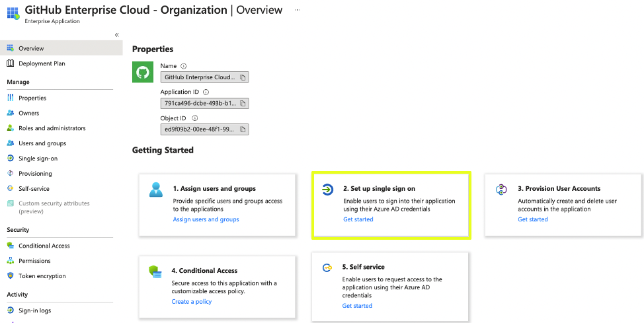Click the Roles and administrators icon
This screenshot has height=323, width=644.
point(11,128)
